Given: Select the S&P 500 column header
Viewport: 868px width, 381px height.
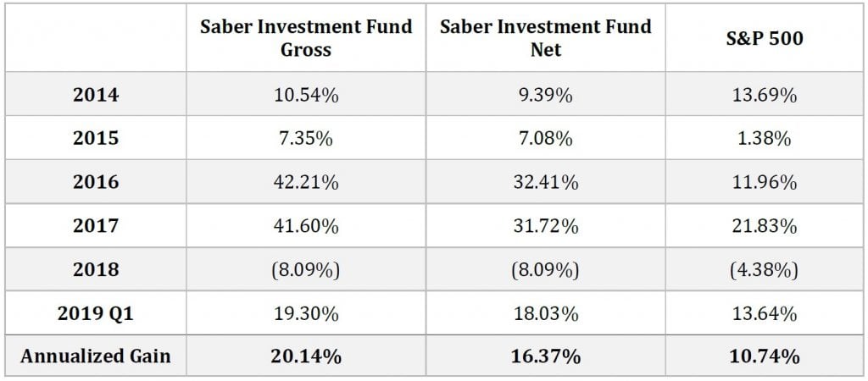Looking at the screenshot, I should (x=765, y=38).
